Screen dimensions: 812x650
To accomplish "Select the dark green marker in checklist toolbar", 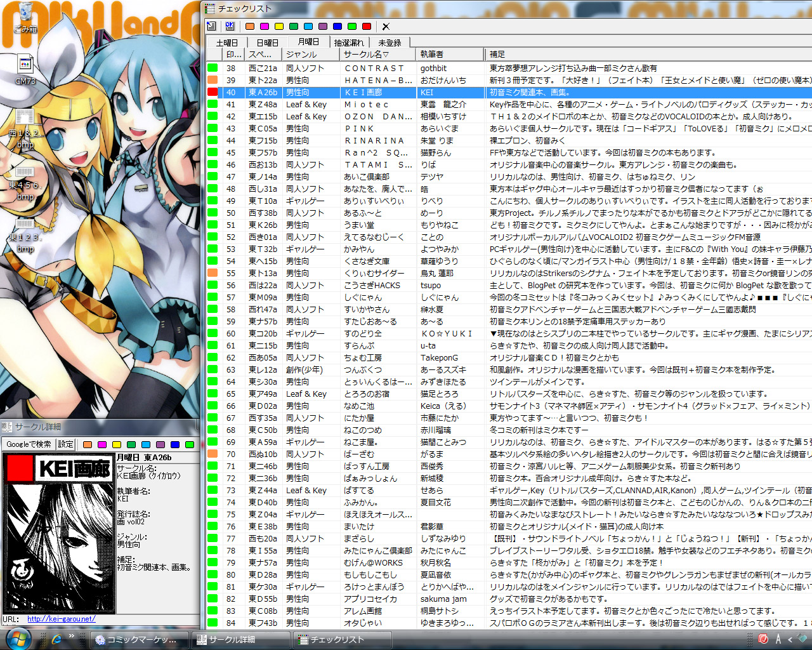I will click(294, 26).
